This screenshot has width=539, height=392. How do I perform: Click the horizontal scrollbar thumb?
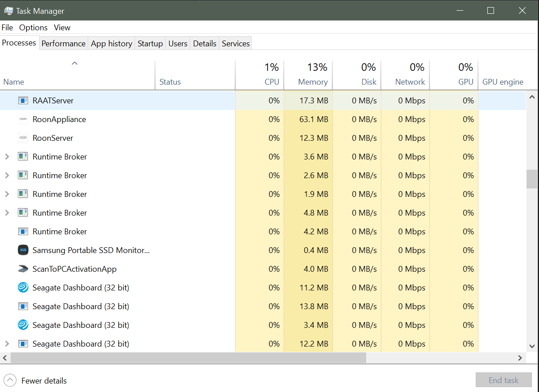pos(188,358)
